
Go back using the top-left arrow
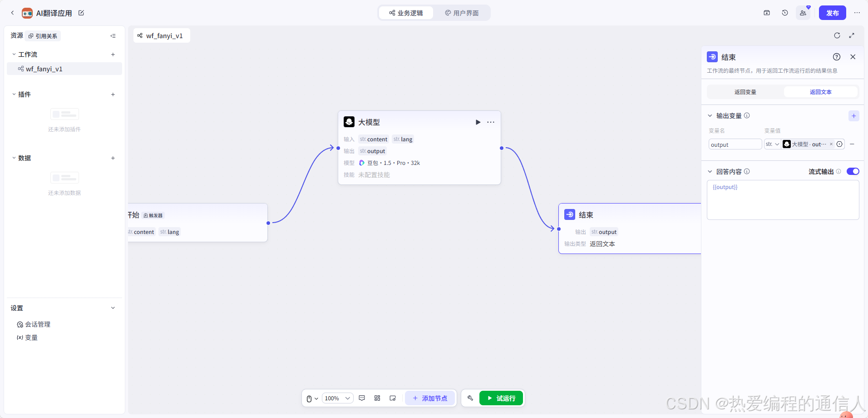pos(12,13)
